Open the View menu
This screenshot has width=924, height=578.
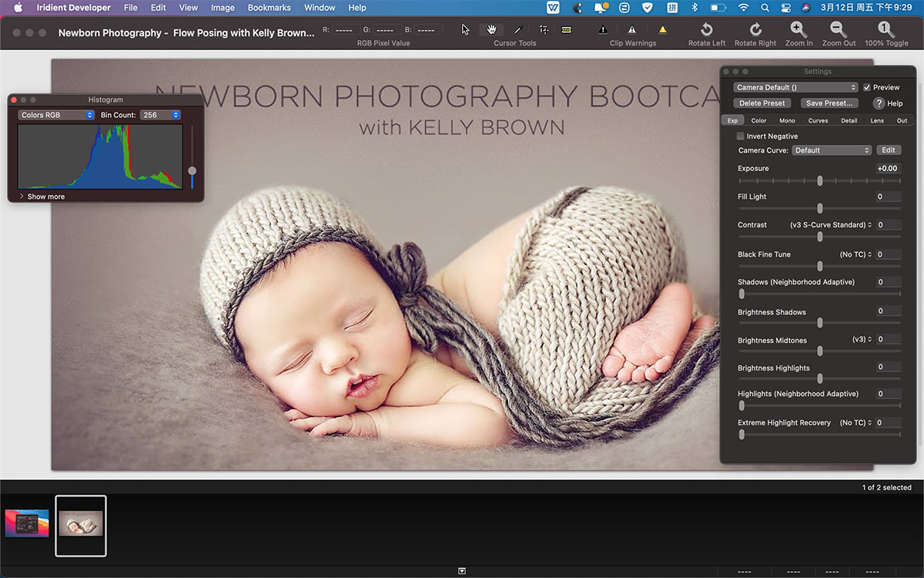click(x=189, y=8)
